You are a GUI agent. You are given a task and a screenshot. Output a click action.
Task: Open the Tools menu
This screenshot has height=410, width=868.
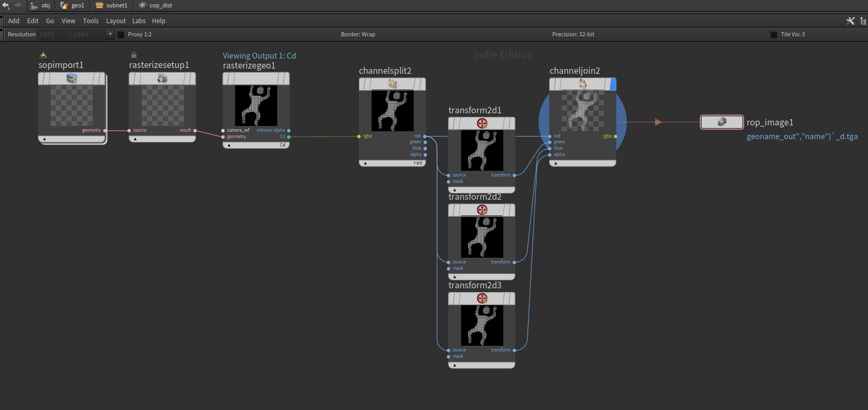point(91,21)
